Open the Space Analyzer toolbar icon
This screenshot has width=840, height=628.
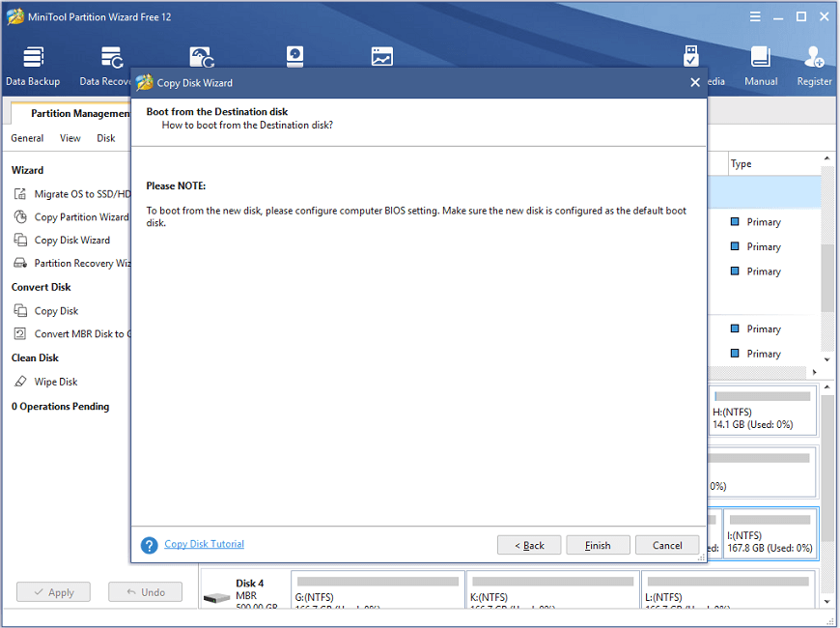[382, 56]
